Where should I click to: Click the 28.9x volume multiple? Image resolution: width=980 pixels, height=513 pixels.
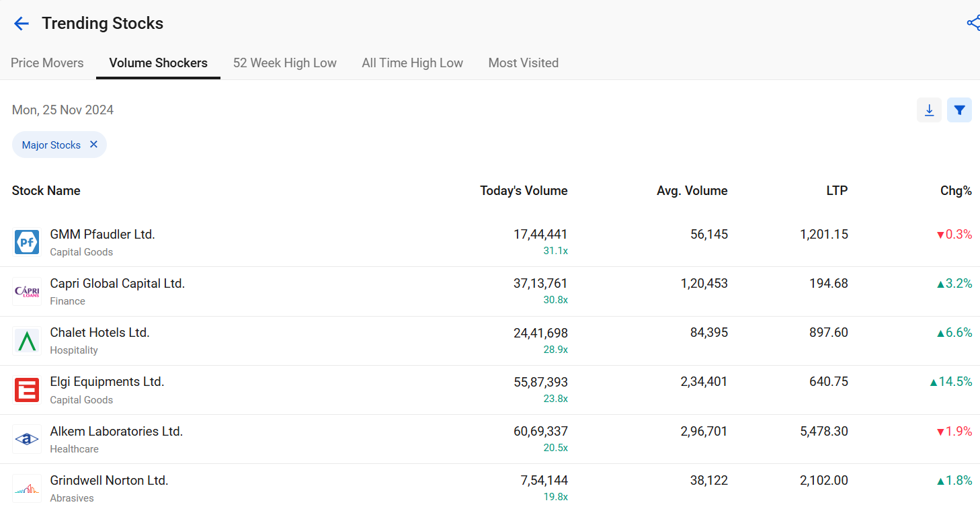555,349
